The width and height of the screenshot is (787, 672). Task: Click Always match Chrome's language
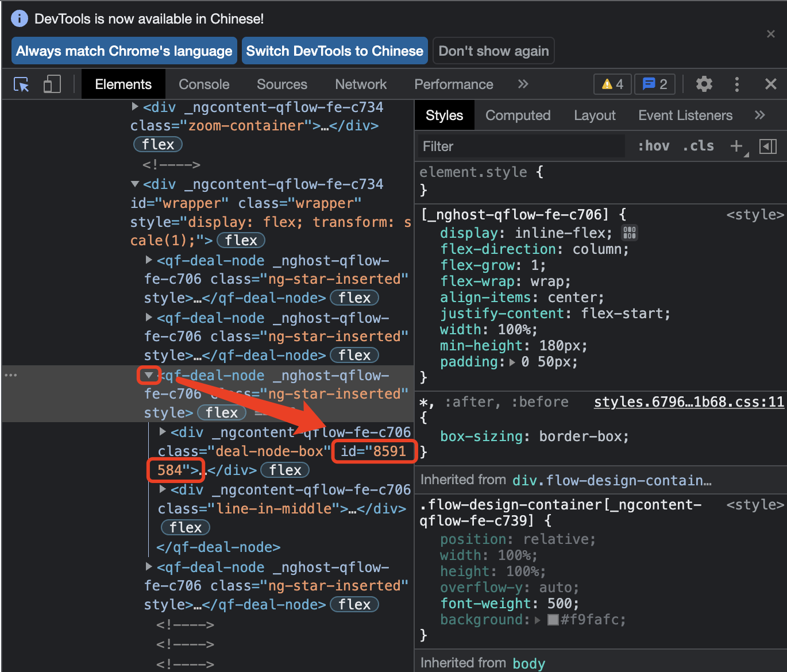[124, 51]
